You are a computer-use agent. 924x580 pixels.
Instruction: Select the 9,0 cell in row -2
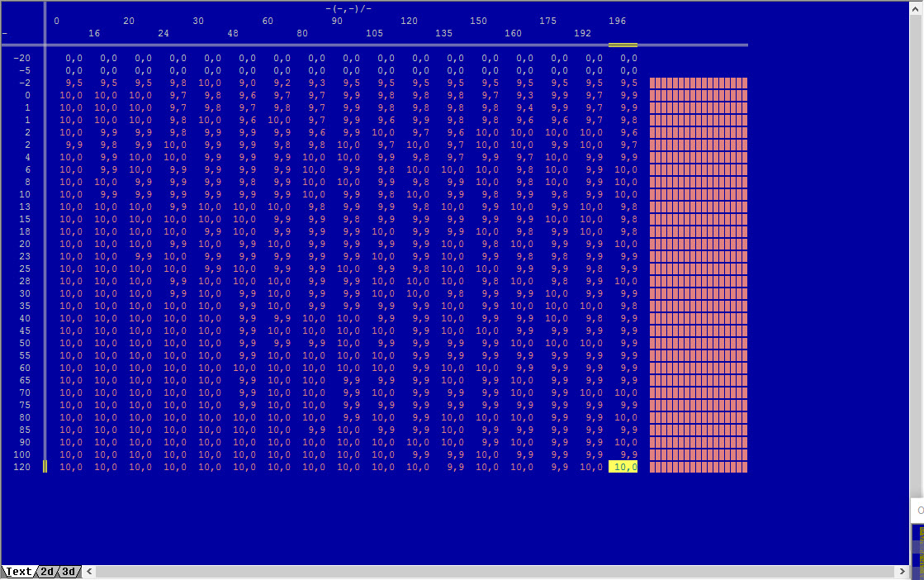click(x=248, y=83)
